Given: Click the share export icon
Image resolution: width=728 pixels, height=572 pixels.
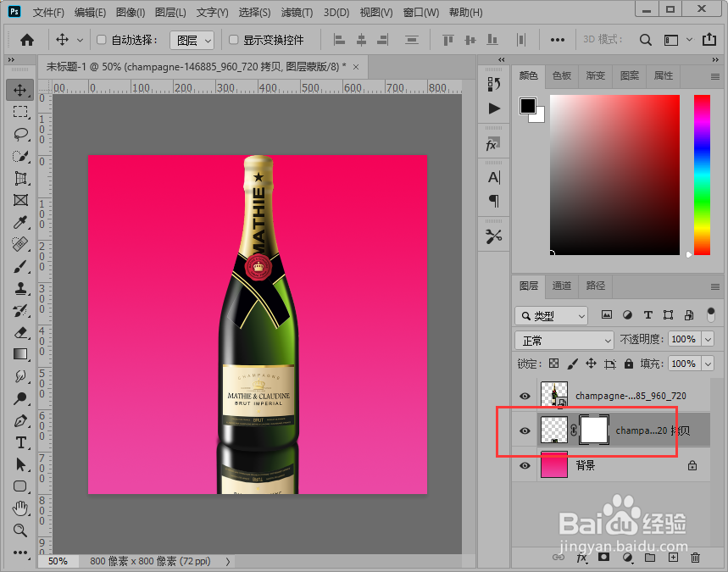Looking at the screenshot, I should point(709,40).
